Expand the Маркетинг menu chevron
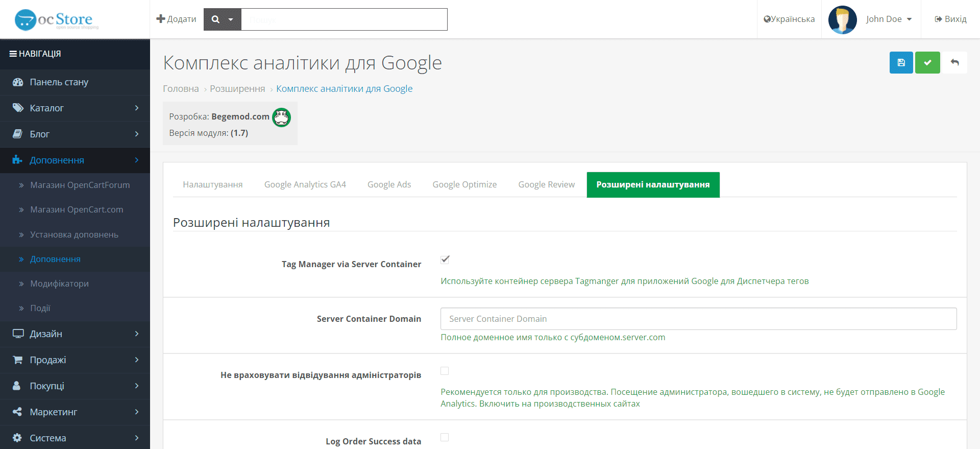 point(137,412)
